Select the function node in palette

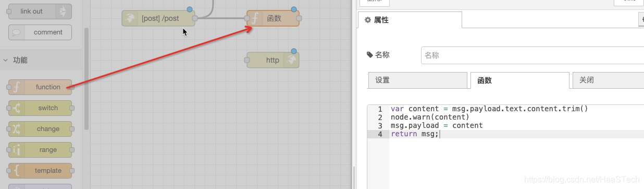(40, 87)
